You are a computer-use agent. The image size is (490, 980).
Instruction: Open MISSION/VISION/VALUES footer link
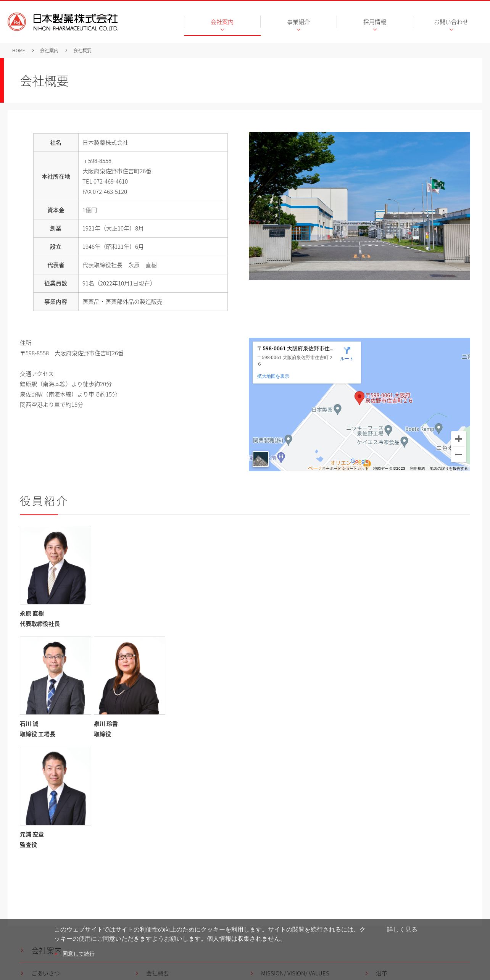(295, 973)
